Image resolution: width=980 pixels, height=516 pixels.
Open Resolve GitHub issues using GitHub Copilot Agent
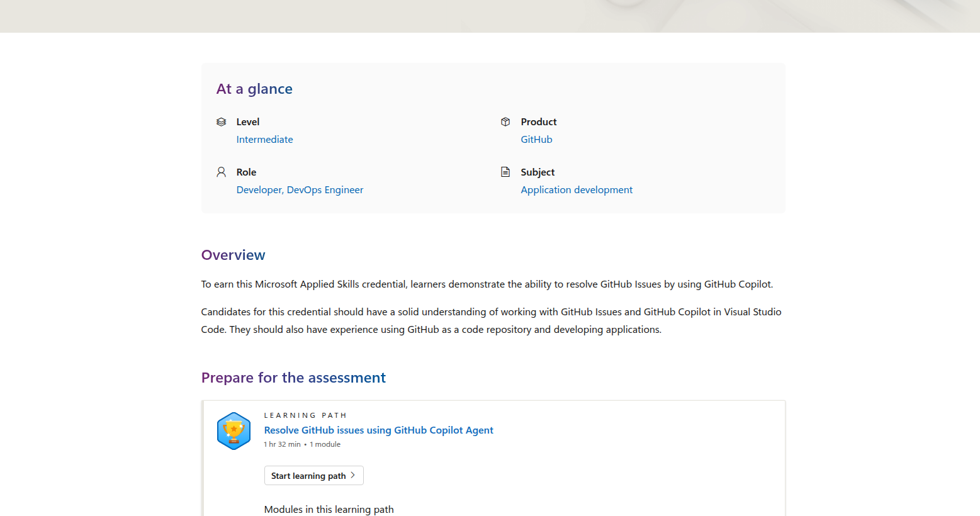pyautogui.click(x=378, y=430)
